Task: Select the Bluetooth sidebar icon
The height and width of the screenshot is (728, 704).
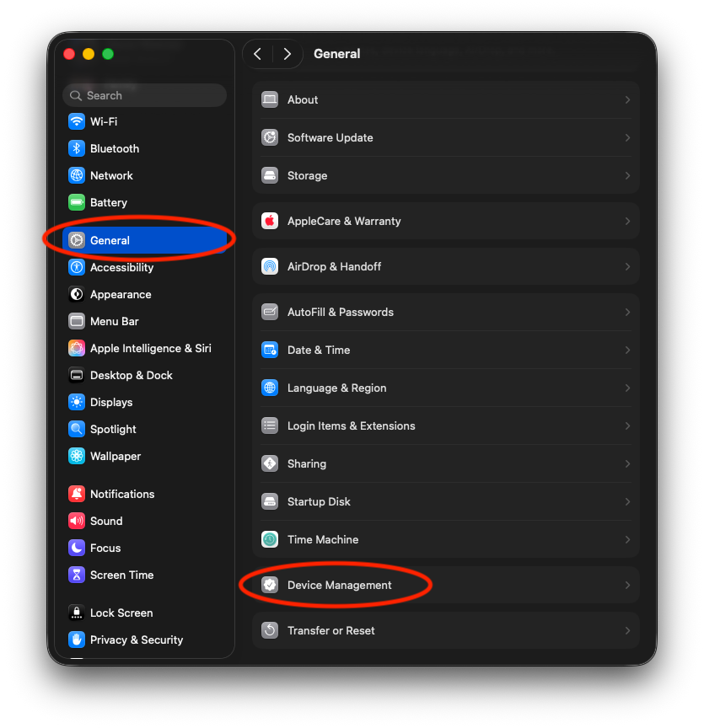Action: tap(77, 148)
